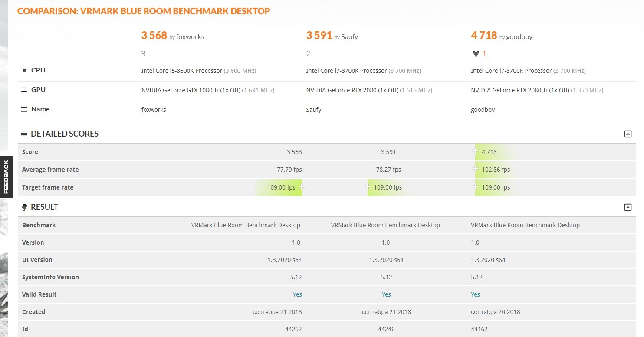Click the 77.79 fps average value

click(x=289, y=170)
